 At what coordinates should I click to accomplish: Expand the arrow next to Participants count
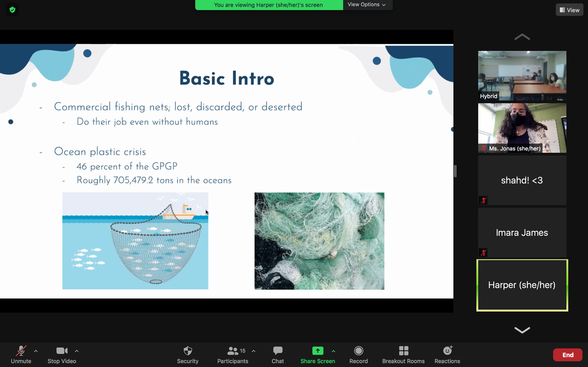[x=253, y=351]
